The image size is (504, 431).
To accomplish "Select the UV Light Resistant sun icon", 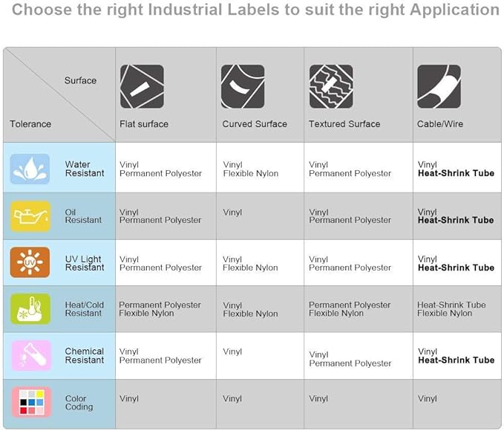I will point(30,262).
